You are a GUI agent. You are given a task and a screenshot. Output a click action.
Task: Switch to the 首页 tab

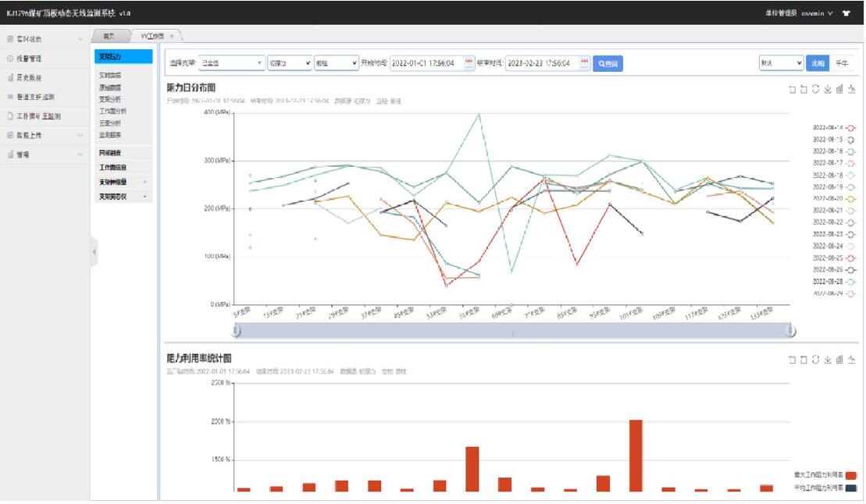(109, 37)
